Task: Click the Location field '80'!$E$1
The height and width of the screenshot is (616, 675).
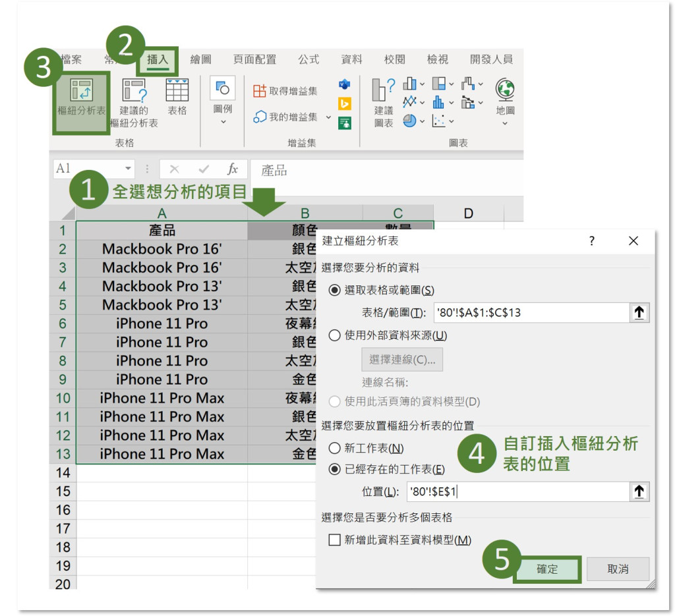Action: (518, 491)
